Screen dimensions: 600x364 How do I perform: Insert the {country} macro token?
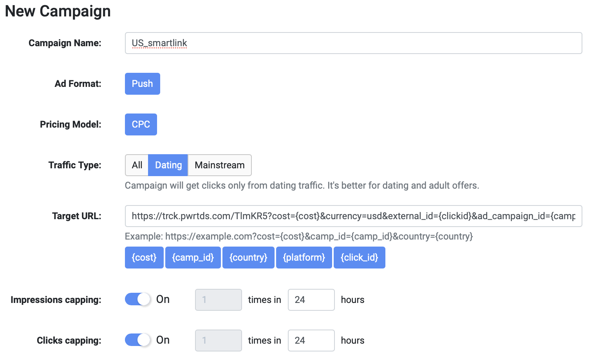(x=248, y=258)
